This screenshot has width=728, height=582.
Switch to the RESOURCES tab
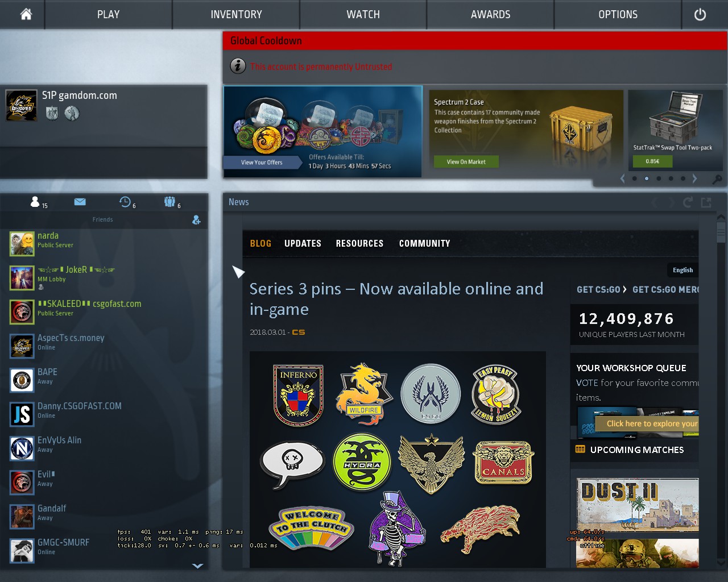(359, 243)
